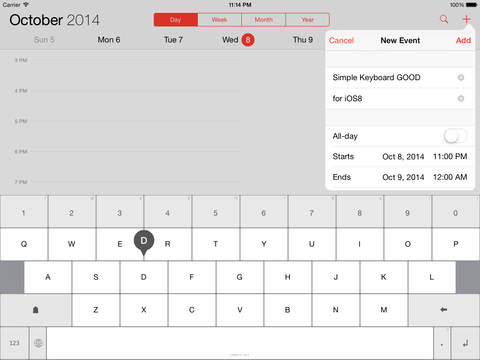Tap the I key

coord(360,244)
